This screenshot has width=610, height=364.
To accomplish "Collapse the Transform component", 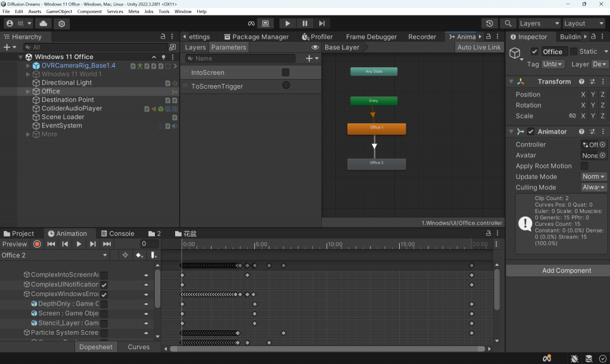I will (511, 82).
